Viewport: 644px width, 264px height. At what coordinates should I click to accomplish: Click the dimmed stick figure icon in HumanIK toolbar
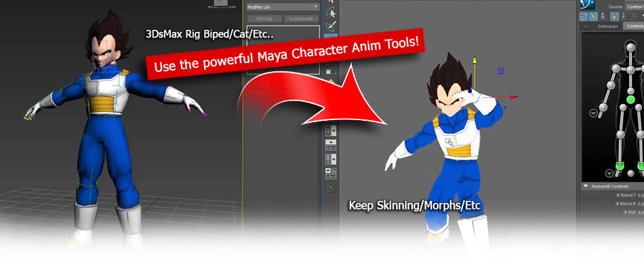pos(634,16)
